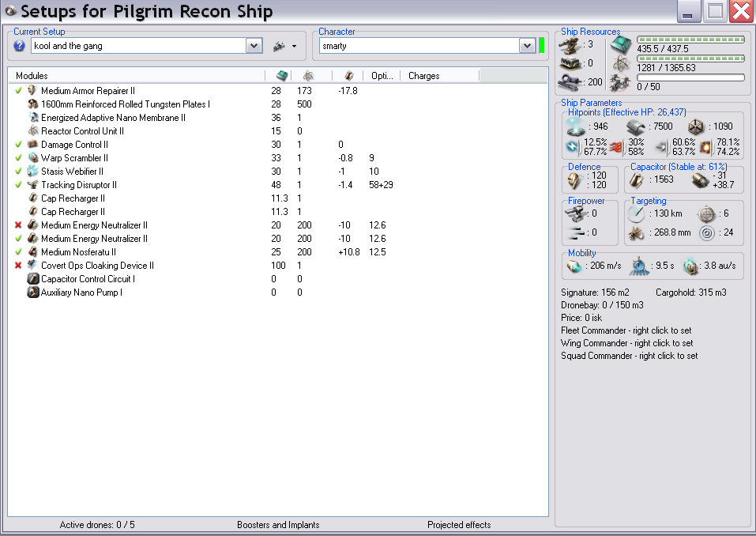Click the armor hitpoints icon
The image size is (756, 536).
(x=637, y=127)
